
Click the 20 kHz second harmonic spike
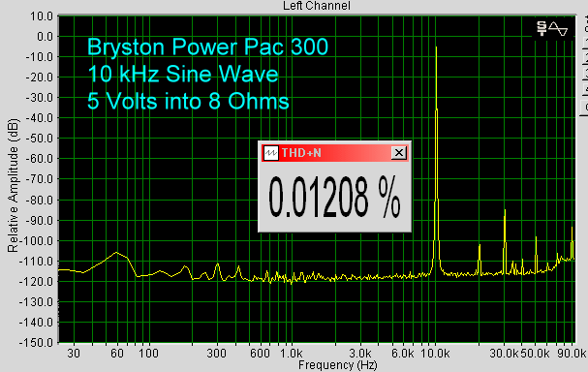coord(480,260)
